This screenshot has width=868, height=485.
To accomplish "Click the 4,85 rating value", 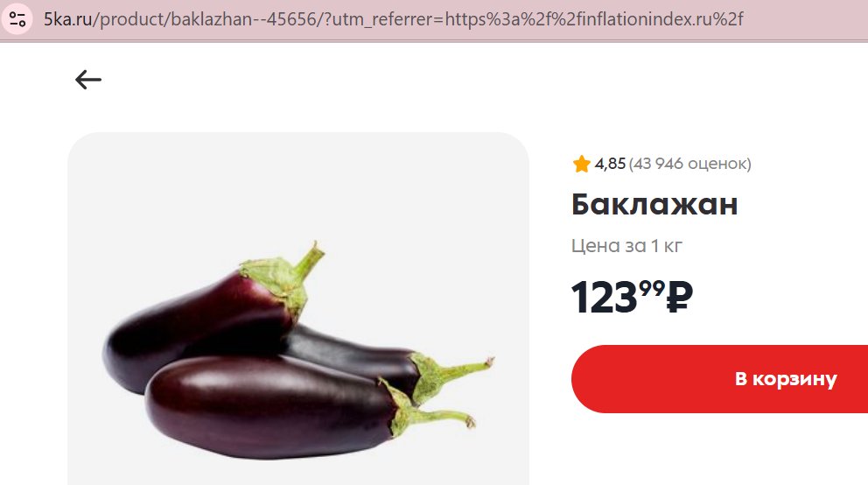I will pos(610,164).
